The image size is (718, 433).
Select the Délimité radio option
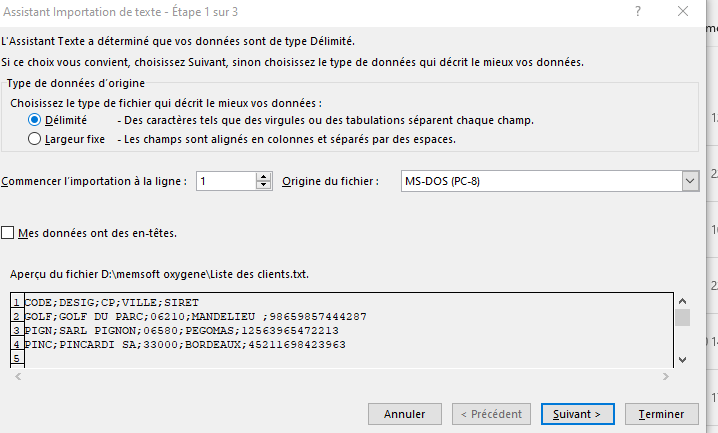pos(36,120)
